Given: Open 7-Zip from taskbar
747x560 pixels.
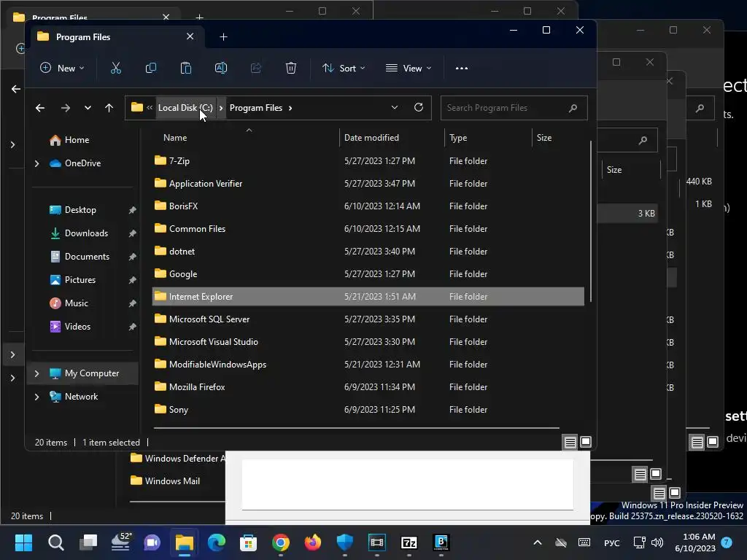Looking at the screenshot, I should [409, 542].
